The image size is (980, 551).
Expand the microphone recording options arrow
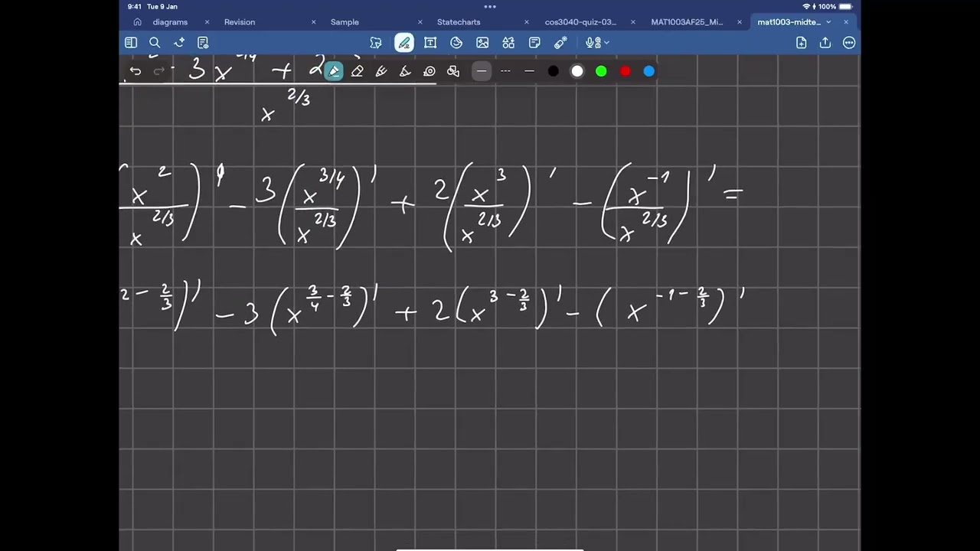coord(606,43)
